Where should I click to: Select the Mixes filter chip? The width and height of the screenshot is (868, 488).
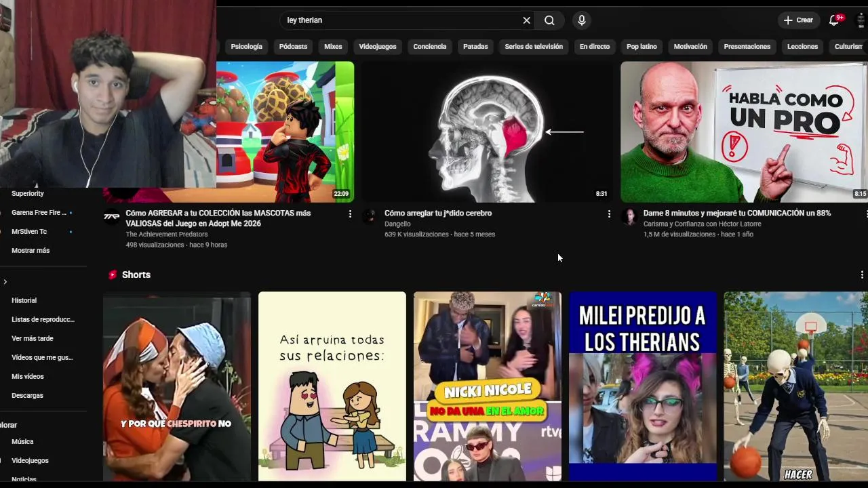[333, 47]
